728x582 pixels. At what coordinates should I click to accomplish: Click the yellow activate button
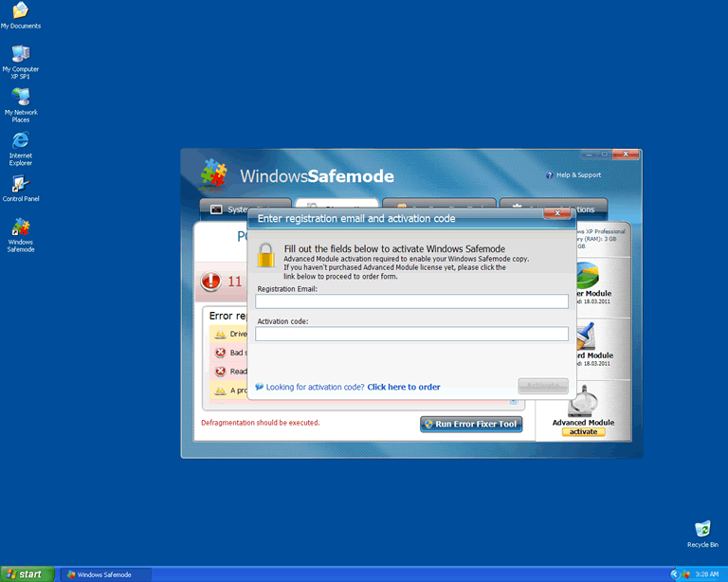(584, 431)
